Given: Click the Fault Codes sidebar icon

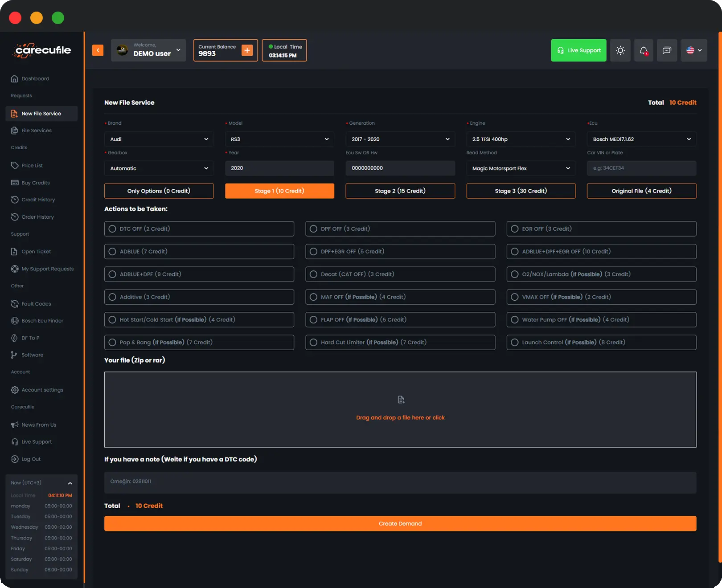Looking at the screenshot, I should pyautogui.click(x=15, y=304).
